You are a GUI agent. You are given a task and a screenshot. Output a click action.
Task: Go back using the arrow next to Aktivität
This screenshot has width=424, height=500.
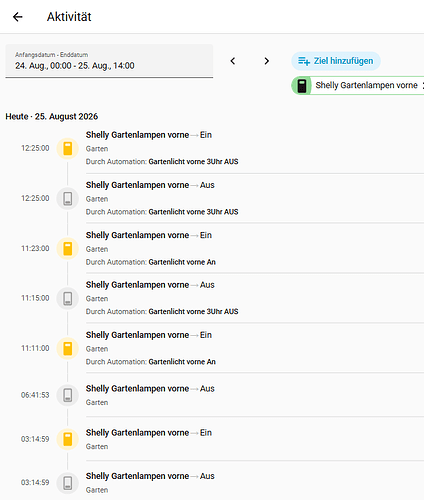pos(18,17)
